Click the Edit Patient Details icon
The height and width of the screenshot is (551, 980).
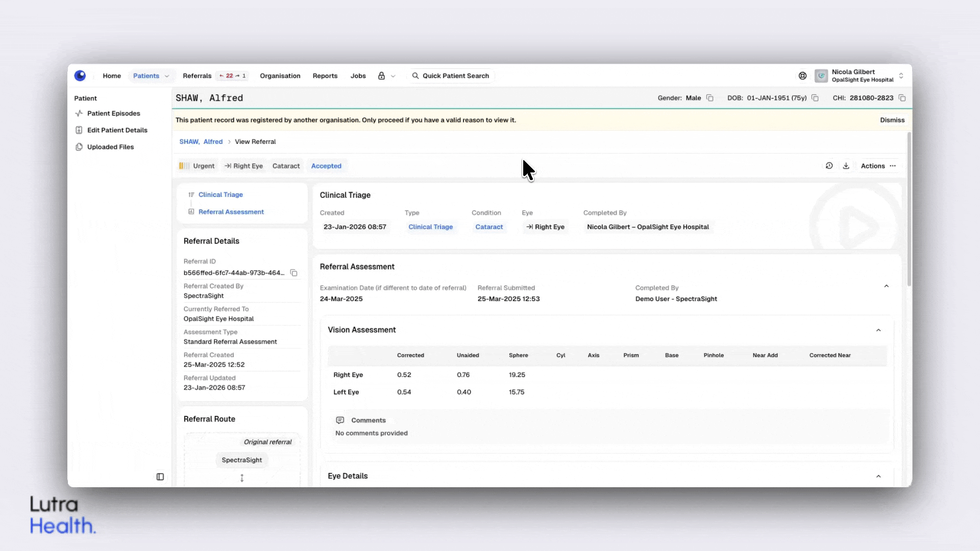click(x=79, y=130)
